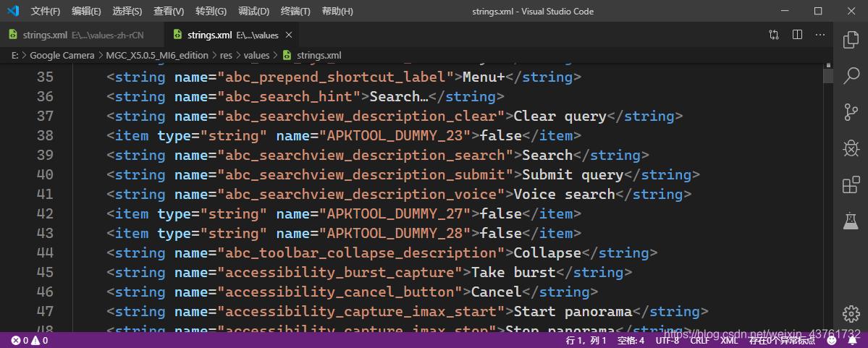Image resolution: width=868 pixels, height=348 pixels.
Task: Change file encoding UTF-8
Action: click(x=667, y=340)
